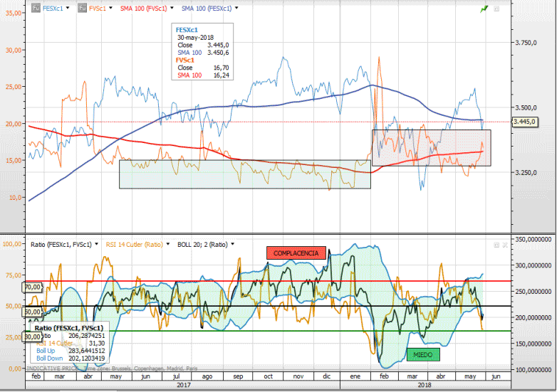Viewport: 557px width, 392px height.
Task: Select the BOLL 20; 2 (Ratio) legend label
Action: click(202, 245)
